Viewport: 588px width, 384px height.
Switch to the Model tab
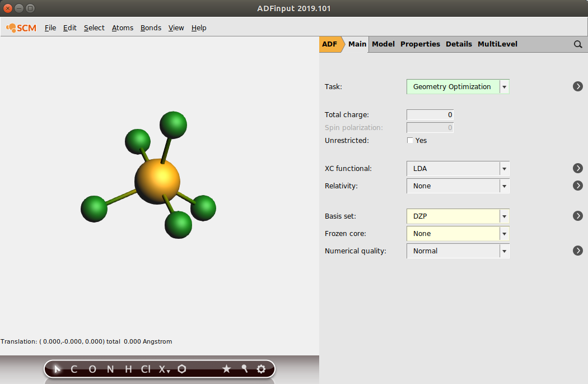[x=383, y=44]
